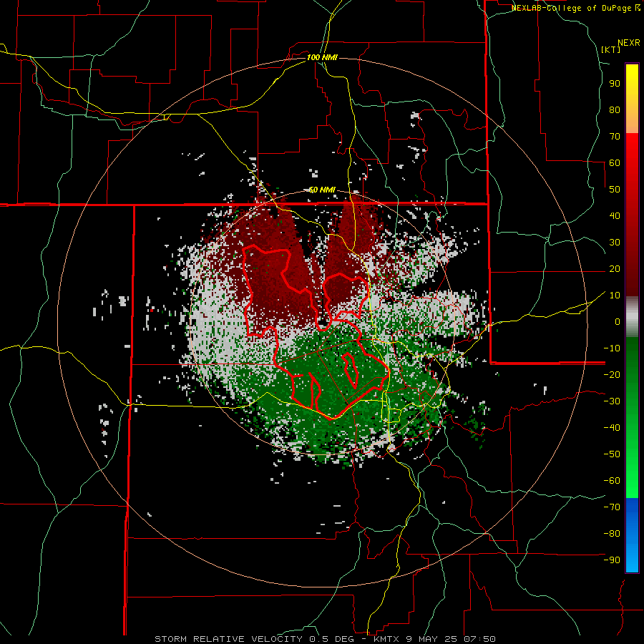Screen dimensions: 644x644
Task: Select the positive 60 scale value
Action: tap(615, 162)
